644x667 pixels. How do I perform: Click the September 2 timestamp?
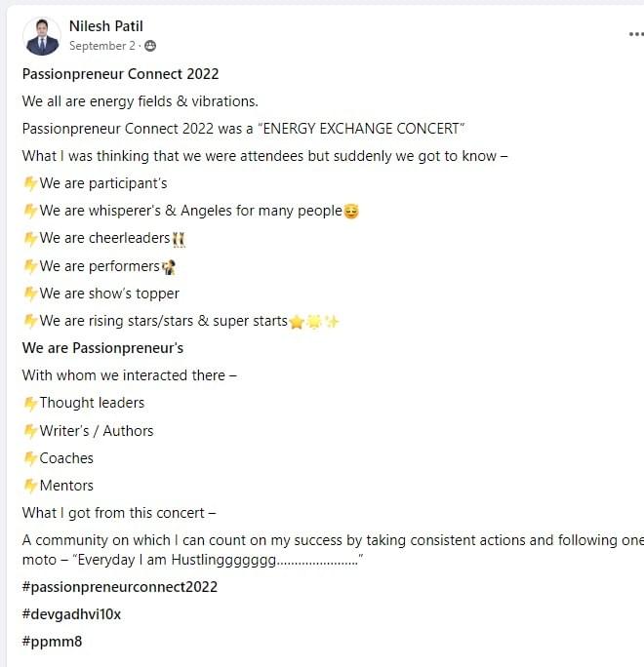[101, 46]
